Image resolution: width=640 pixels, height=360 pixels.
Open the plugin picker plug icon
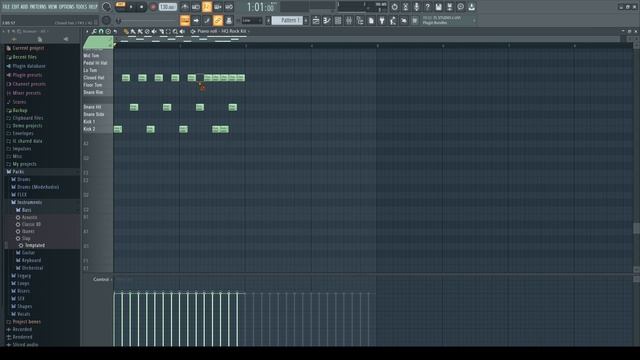(x=382, y=20)
